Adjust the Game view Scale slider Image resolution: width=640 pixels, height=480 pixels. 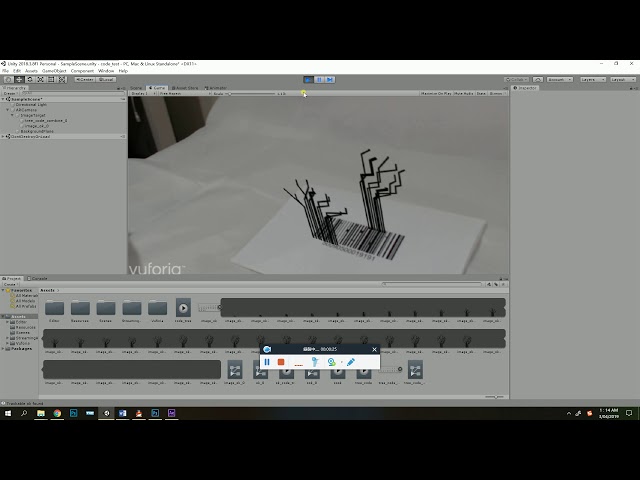pyautogui.click(x=252, y=93)
